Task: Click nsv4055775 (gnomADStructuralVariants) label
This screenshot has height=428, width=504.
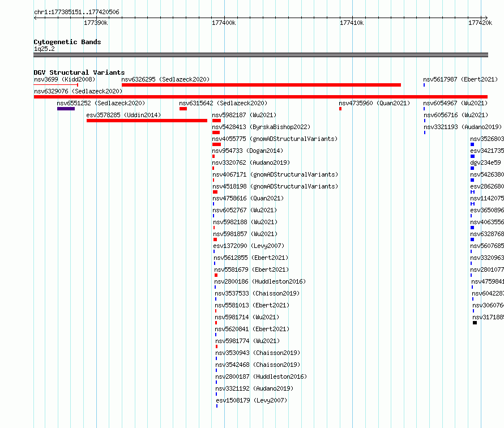Action: (275, 139)
